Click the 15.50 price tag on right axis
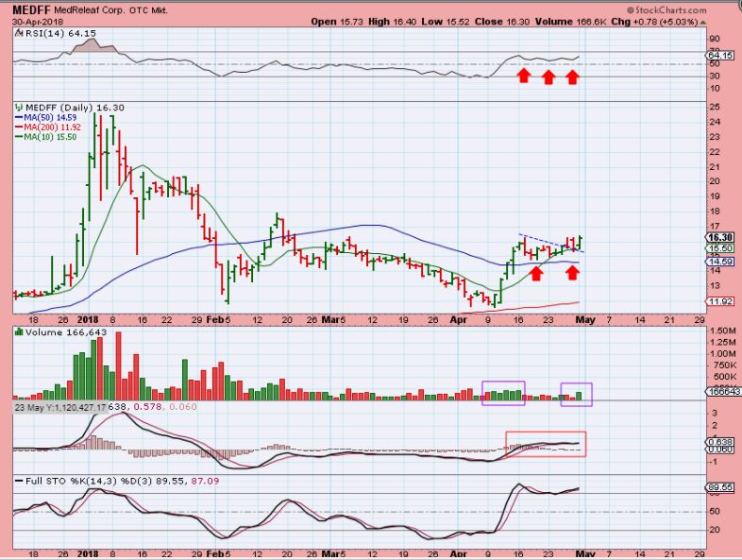The width and height of the screenshot is (742, 560). (719, 248)
